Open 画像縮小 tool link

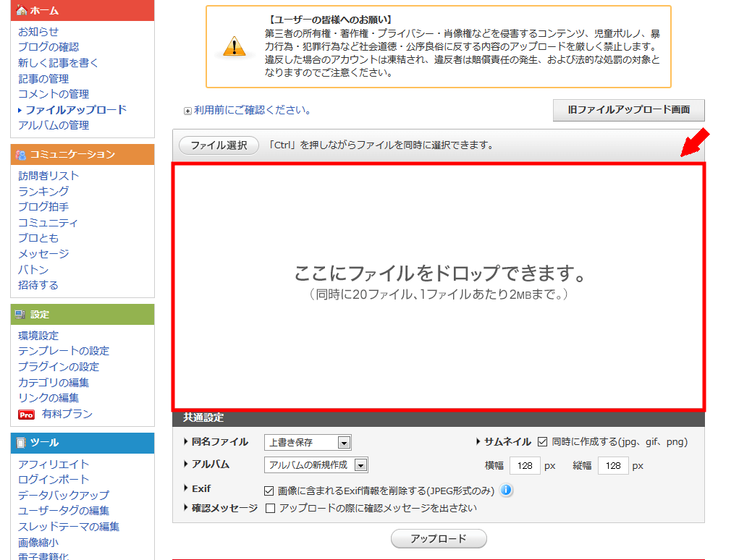[x=38, y=543]
